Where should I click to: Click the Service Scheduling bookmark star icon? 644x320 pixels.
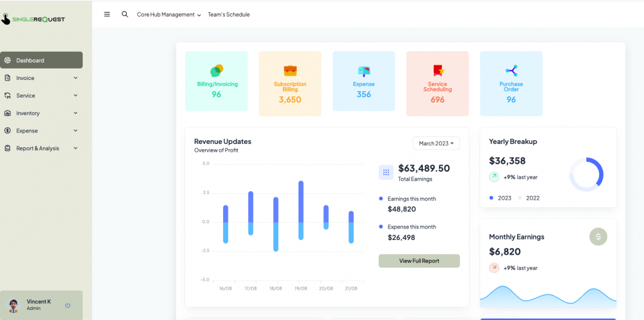click(x=438, y=70)
